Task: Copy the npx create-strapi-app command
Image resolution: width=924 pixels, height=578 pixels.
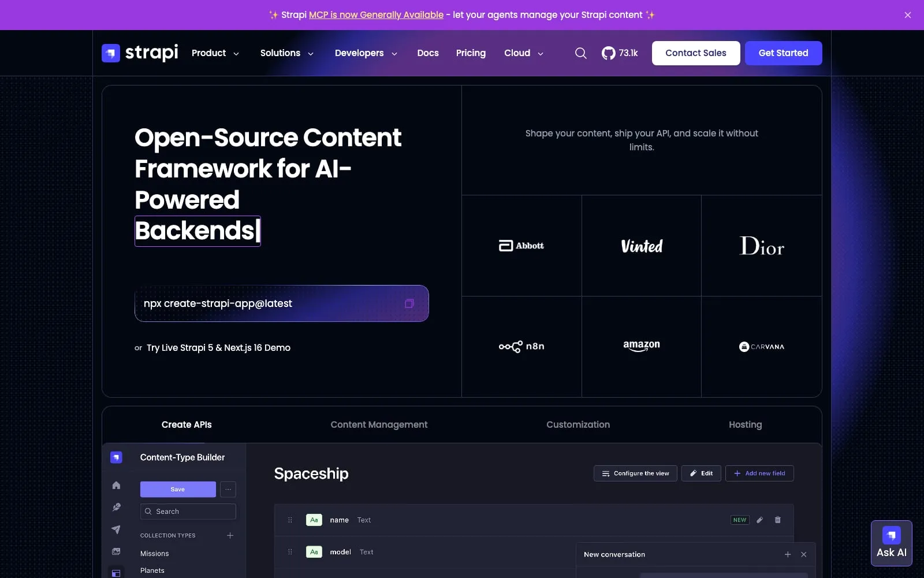Action: pyautogui.click(x=409, y=303)
